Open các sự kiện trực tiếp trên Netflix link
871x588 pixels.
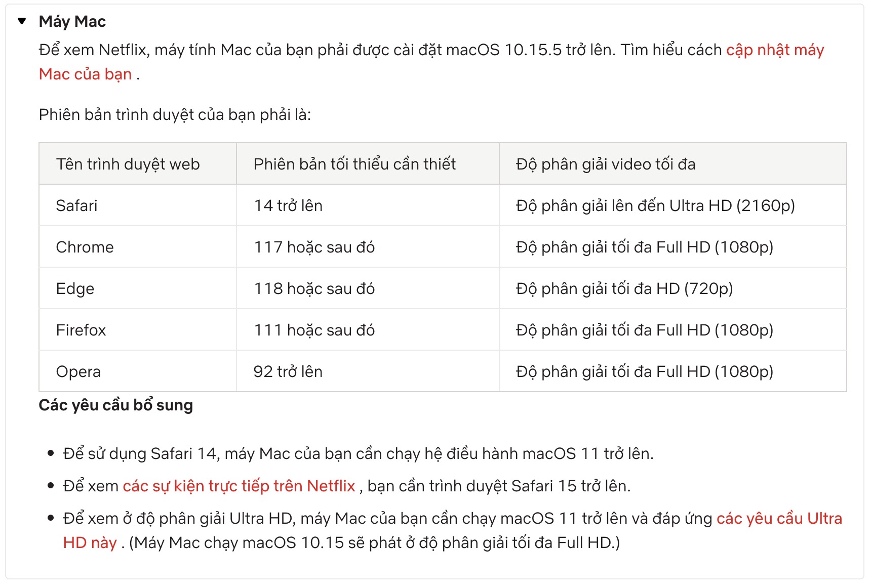click(239, 486)
